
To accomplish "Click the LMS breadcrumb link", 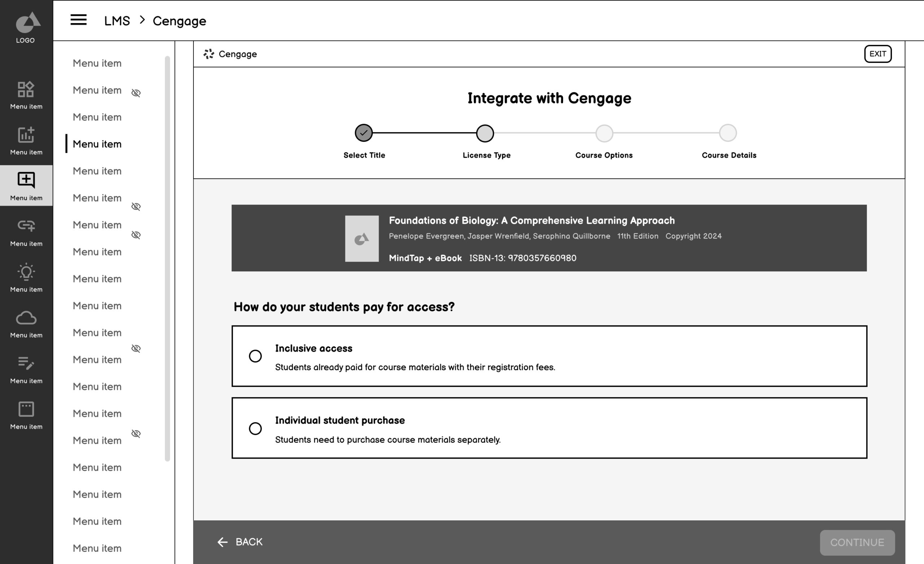I will (x=117, y=21).
